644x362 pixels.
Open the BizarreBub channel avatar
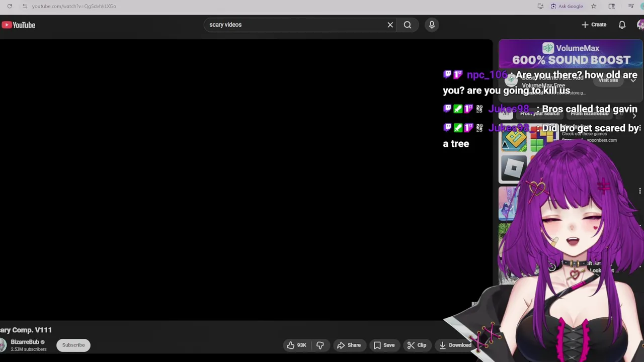3,345
